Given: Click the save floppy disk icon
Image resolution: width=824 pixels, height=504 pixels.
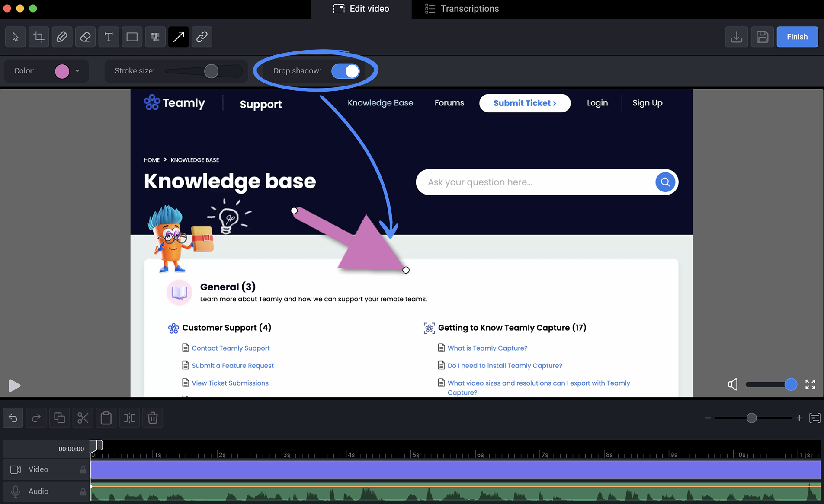Looking at the screenshot, I should pos(762,37).
